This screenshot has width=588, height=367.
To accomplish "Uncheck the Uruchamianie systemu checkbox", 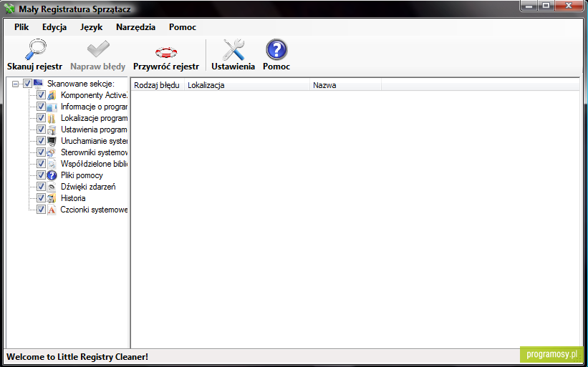I will tap(41, 141).
